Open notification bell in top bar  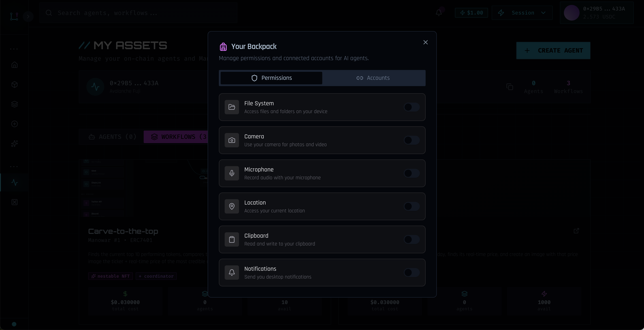[x=439, y=13]
